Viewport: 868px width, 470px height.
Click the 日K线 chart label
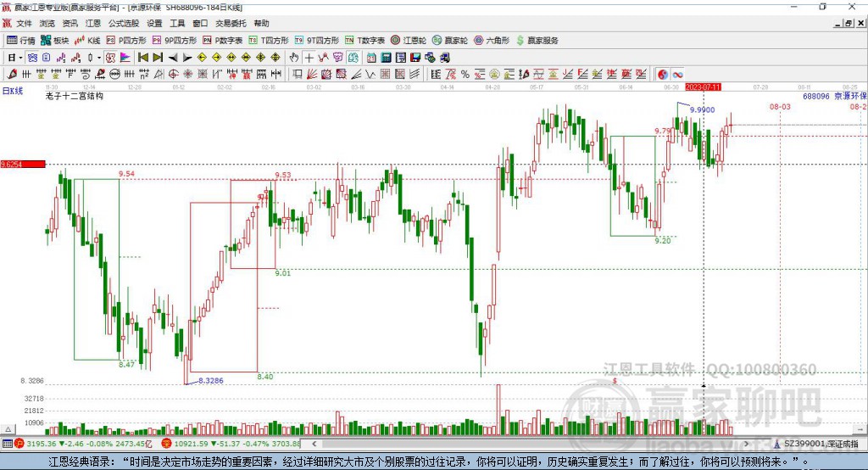point(13,91)
